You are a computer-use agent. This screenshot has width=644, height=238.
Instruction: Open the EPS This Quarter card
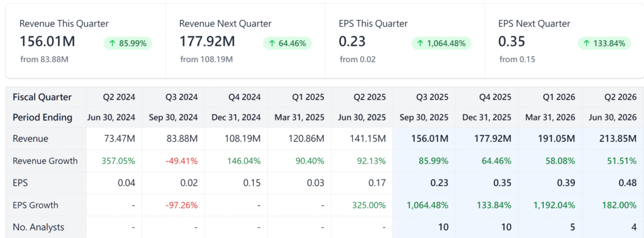(x=405, y=41)
